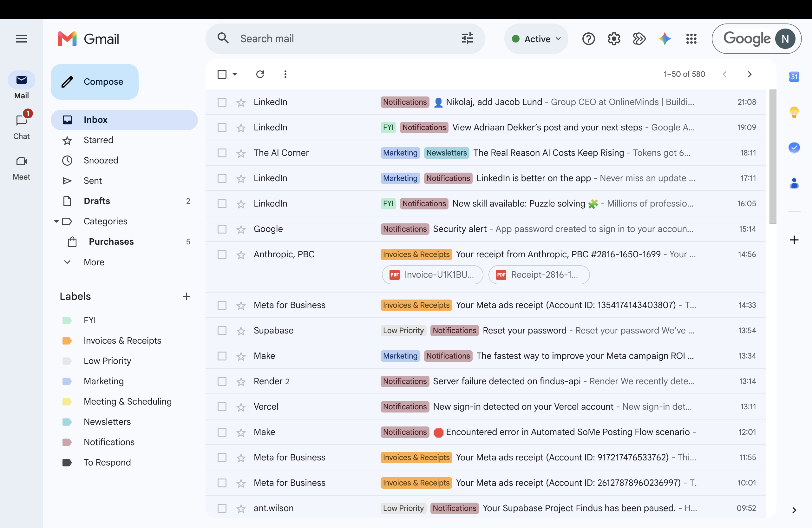The image size is (812, 528).
Task: Open Google Tasks side panel icon
Action: point(794,148)
